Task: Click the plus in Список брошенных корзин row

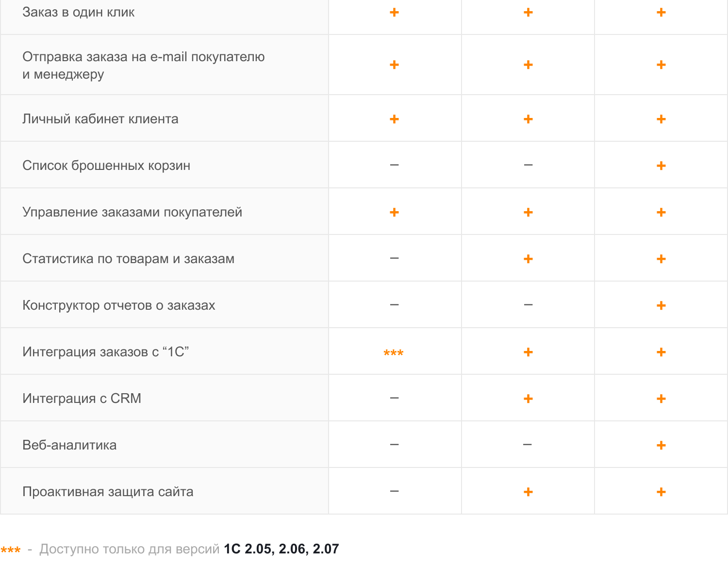Action: [x=661, y=166]
